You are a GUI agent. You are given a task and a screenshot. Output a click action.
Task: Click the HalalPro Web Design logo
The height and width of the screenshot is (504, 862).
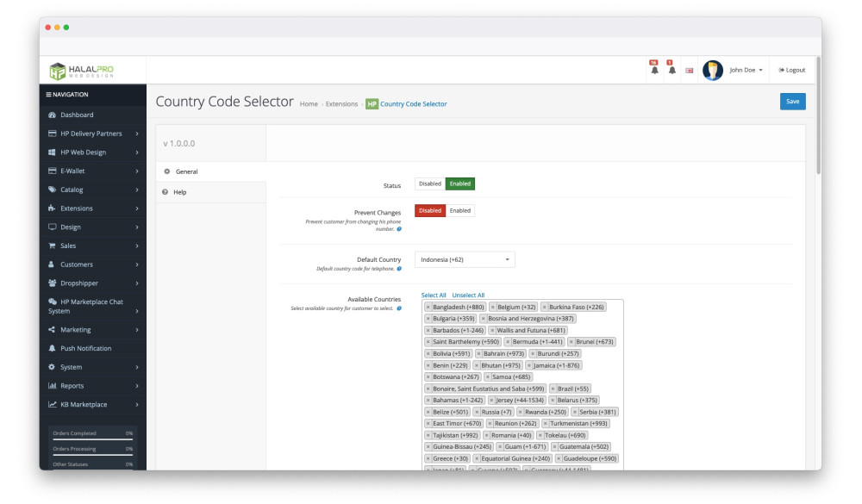pos(82,71)
